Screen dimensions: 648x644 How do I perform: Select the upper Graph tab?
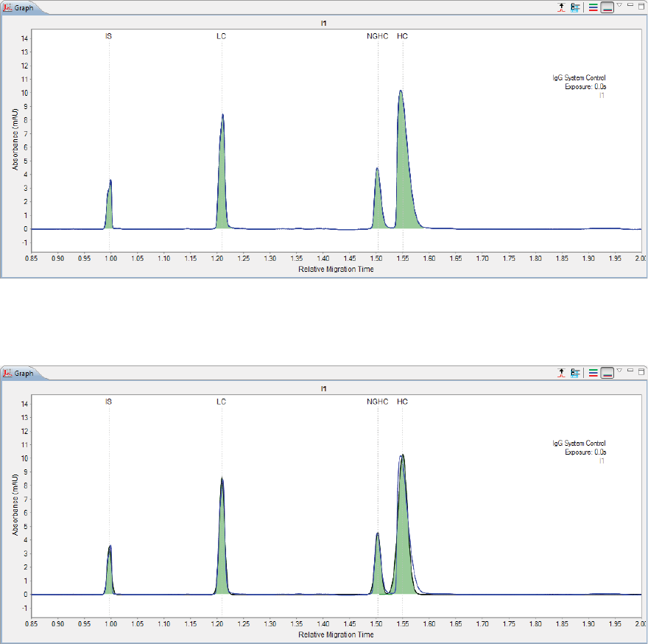point(18,8)
